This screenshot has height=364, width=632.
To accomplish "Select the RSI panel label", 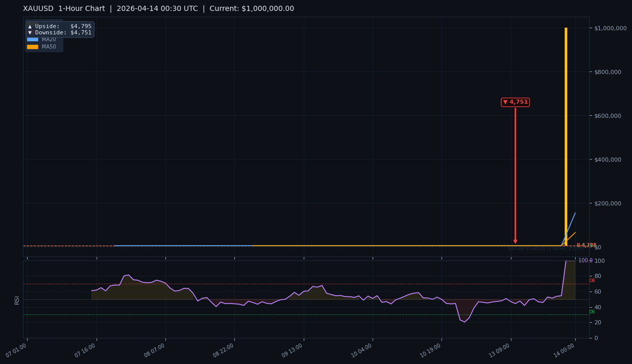I will click(16, 300).
